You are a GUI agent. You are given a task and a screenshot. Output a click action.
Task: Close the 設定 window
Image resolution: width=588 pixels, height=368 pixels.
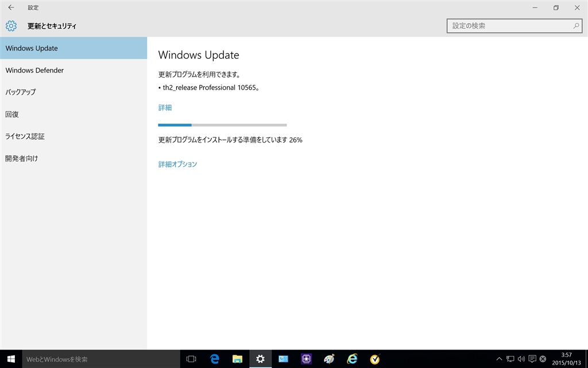[577, 7]
